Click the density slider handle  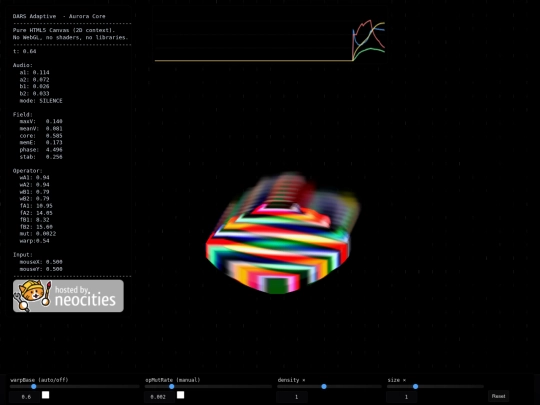324,386
